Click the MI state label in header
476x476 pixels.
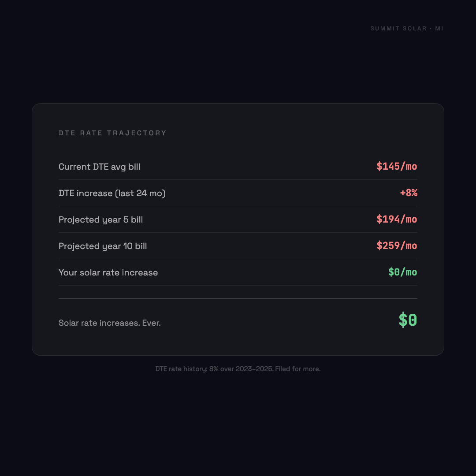(x=439, y=29)
